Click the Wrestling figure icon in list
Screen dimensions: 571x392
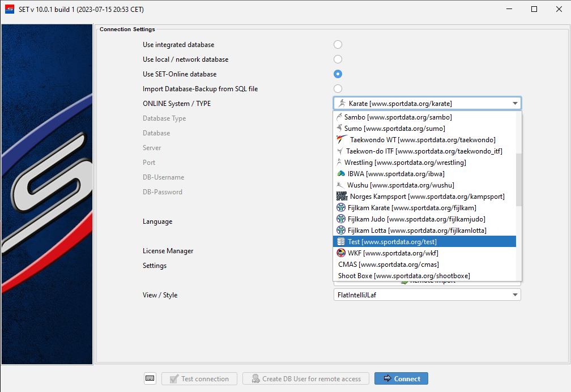click(x=339, y=162)
